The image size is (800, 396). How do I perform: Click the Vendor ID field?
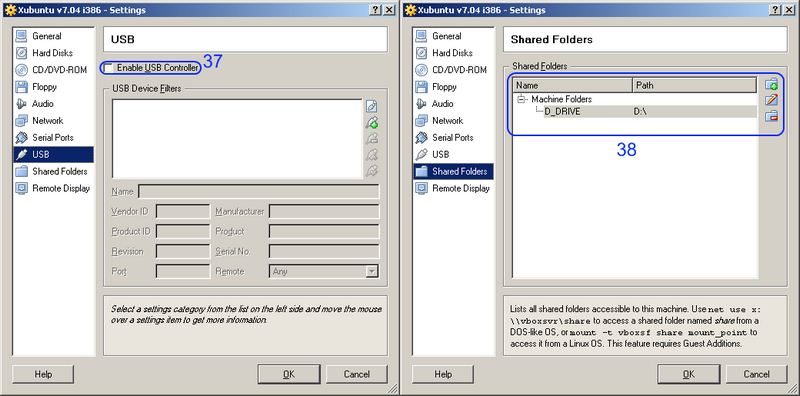[183, 211]
